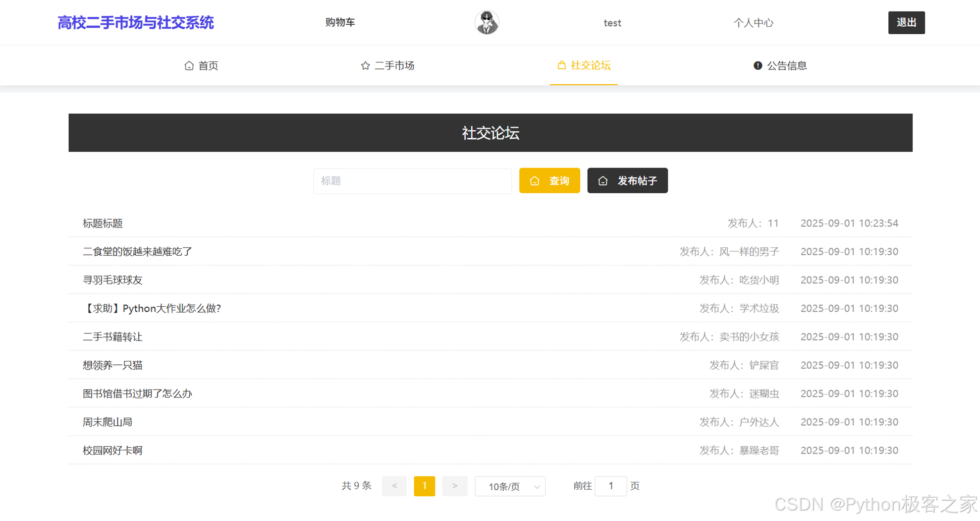Click the author 暴躁老哥
980x521 pixels.
click(759, 450)
